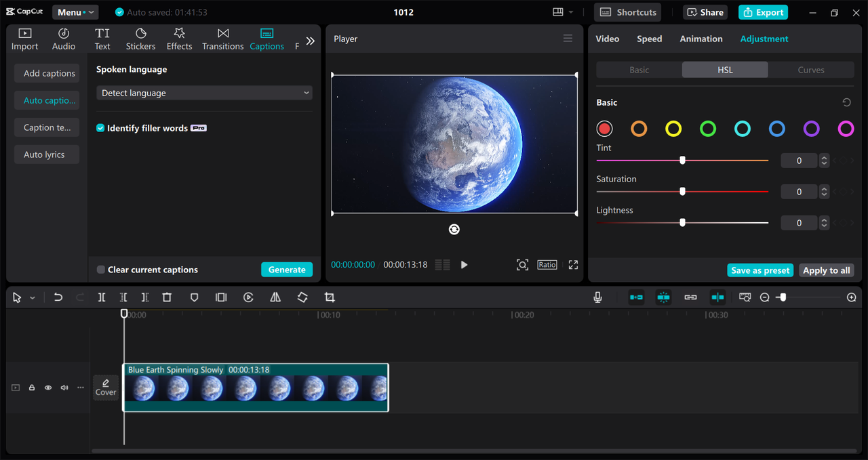Open the player zoom-to-fit icon
This screenshot has width=868, height=460.
tap(522, 265)
